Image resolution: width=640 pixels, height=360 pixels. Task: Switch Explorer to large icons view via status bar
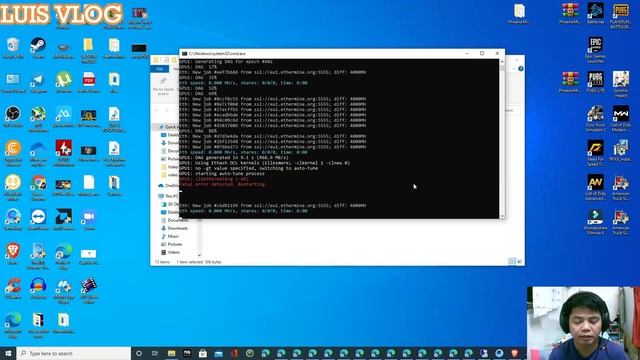coord(519,261)
